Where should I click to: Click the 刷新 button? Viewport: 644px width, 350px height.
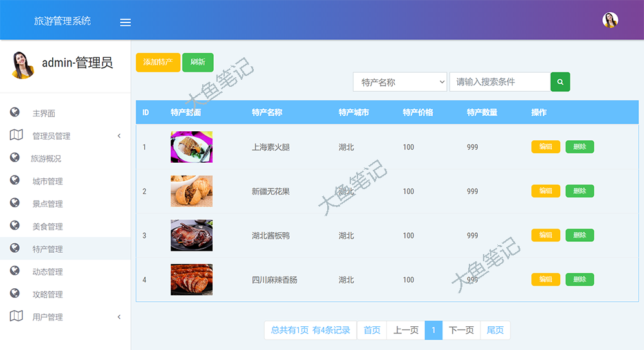click(x=198, y=62)
